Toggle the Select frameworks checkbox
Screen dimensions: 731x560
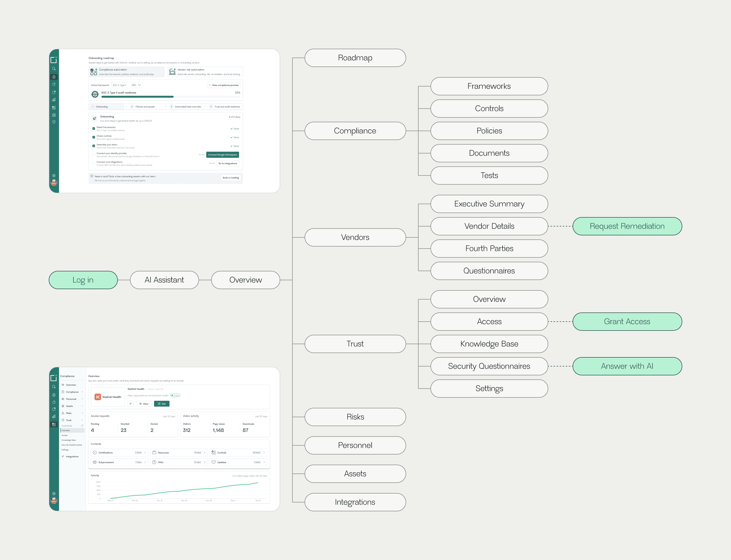point(94,129)
